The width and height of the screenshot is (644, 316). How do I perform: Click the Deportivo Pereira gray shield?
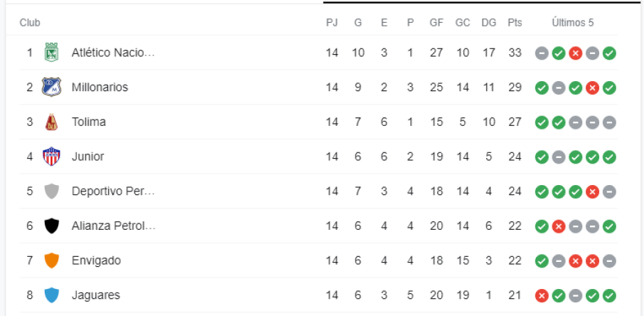(52, 191)
